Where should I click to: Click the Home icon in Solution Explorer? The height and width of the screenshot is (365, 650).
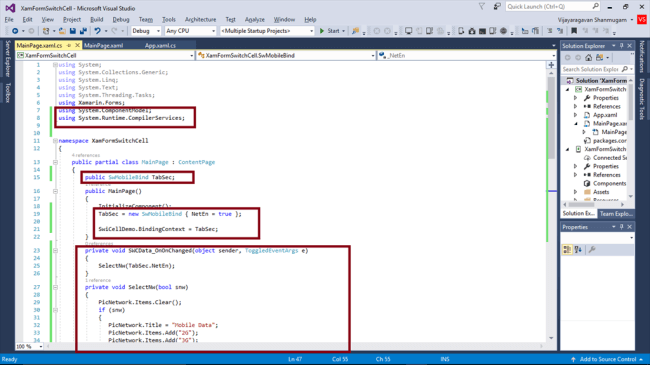(x=589, y=58)
